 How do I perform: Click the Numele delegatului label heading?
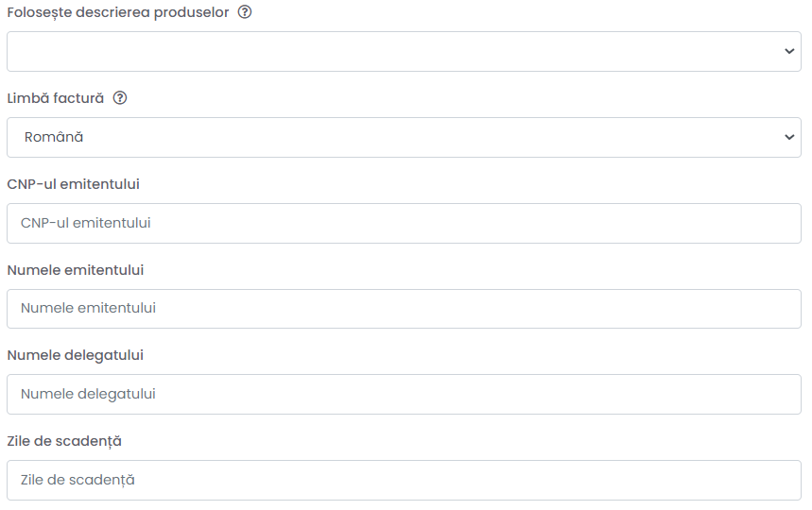[x=75, y=355]
